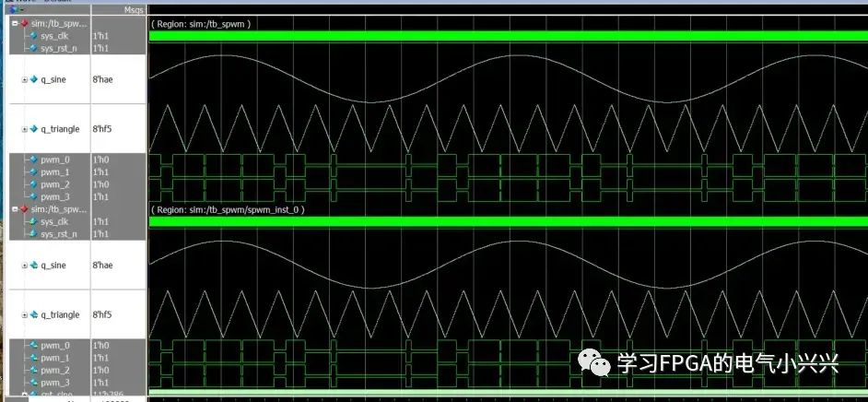Collapse the sim:/tb_spwm testbench signal group

(15, 24)
